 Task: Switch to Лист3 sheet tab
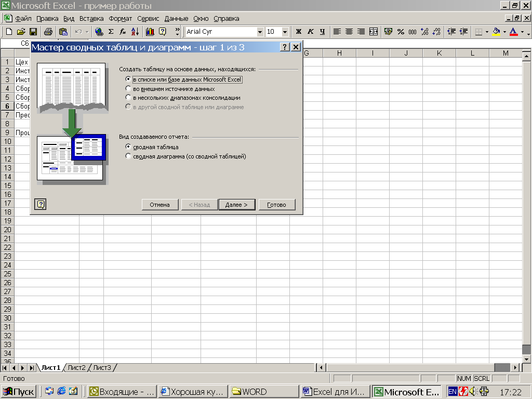(102, 367)
